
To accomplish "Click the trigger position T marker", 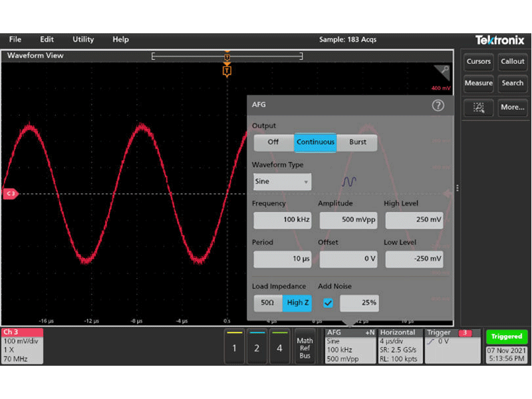I will coord(227,70).
